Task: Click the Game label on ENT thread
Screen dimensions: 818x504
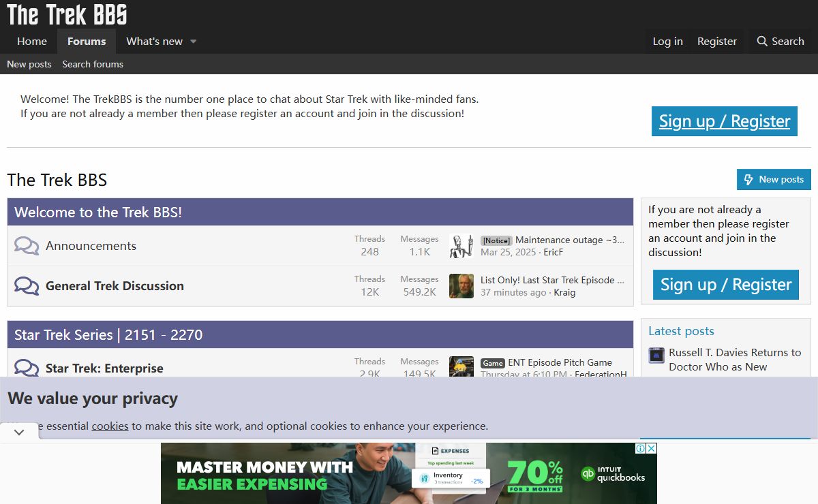Action: (x=493, y=363)
